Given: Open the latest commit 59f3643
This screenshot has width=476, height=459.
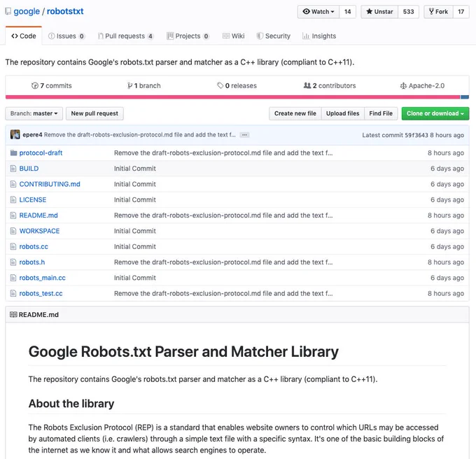Looking at the screenshot, I should pyautogui.click(x=417, y=135).
